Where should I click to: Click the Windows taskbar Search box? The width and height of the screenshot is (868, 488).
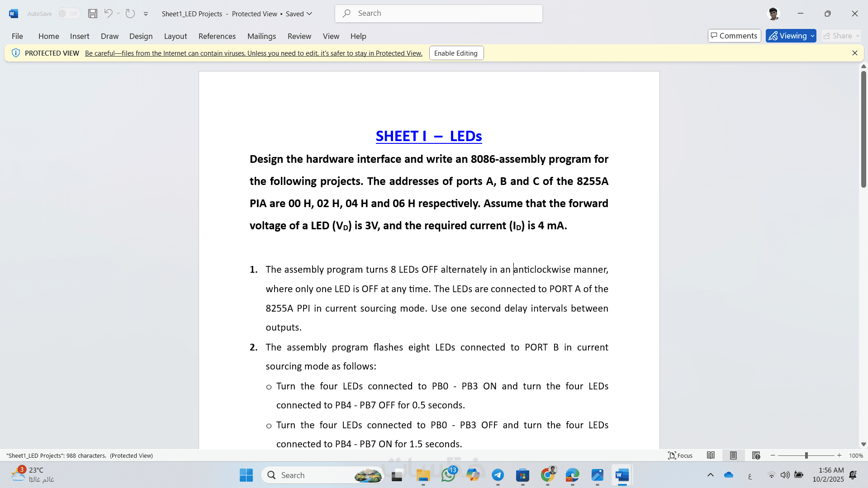[x=323, y=475]
